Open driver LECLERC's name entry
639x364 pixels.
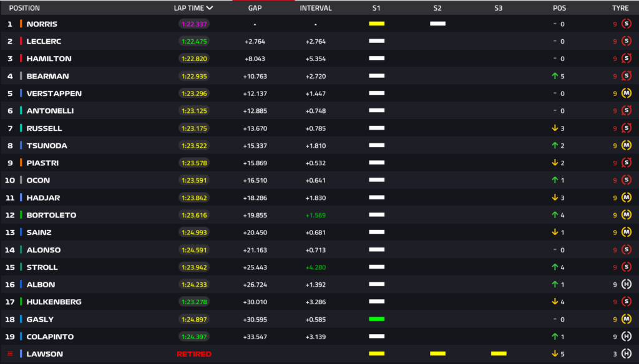click(44, 41)
